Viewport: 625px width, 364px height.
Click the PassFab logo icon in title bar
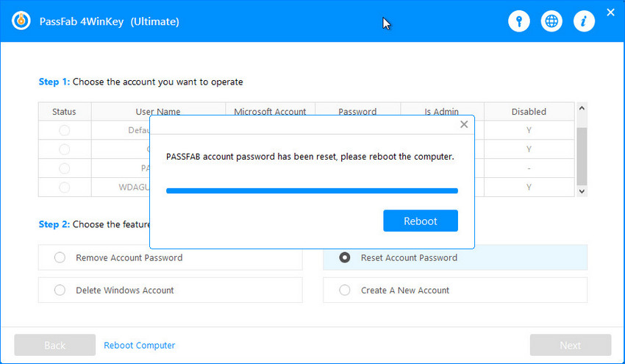pos(22,21)
